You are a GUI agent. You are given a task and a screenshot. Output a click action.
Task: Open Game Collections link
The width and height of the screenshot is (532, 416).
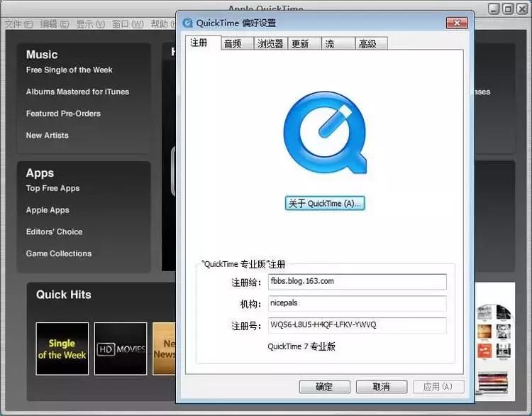point(59,253)
